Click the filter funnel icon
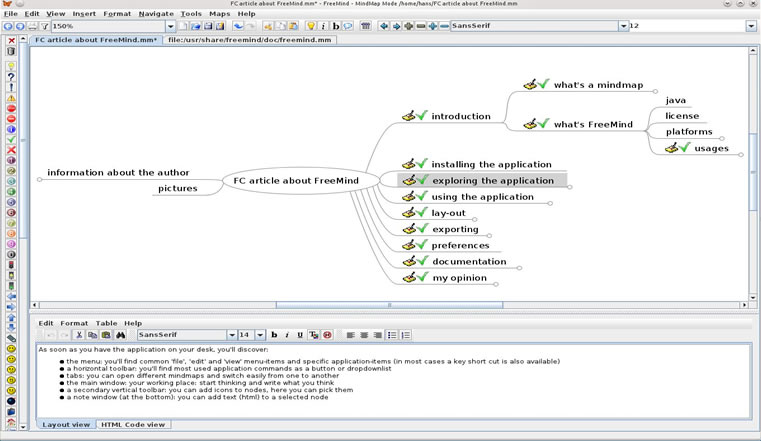The width and height of the screenshot is (761, 441). pyautogui.click(x=44, y=26)
